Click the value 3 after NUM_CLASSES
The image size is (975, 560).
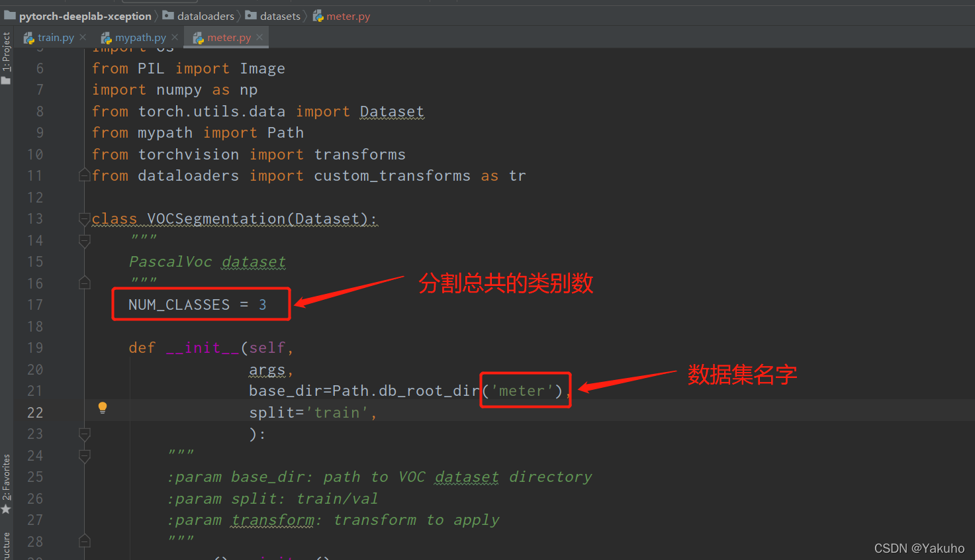pos(263,304)
